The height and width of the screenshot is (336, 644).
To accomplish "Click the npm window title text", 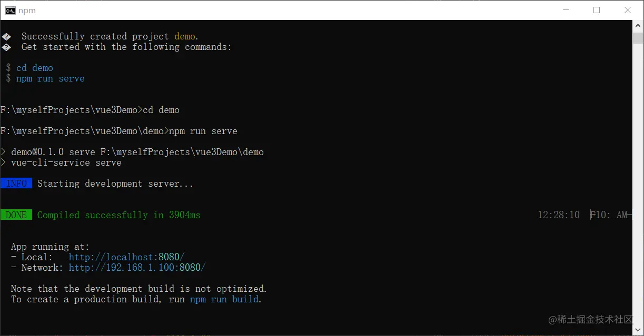I will click(x=27, y=11).
